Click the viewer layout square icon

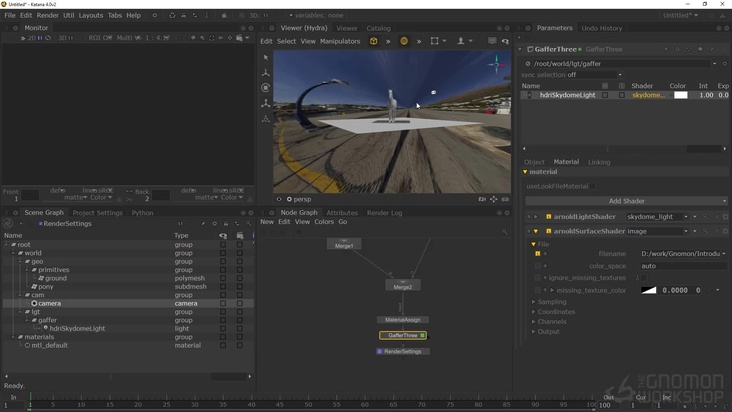[435, 41]
